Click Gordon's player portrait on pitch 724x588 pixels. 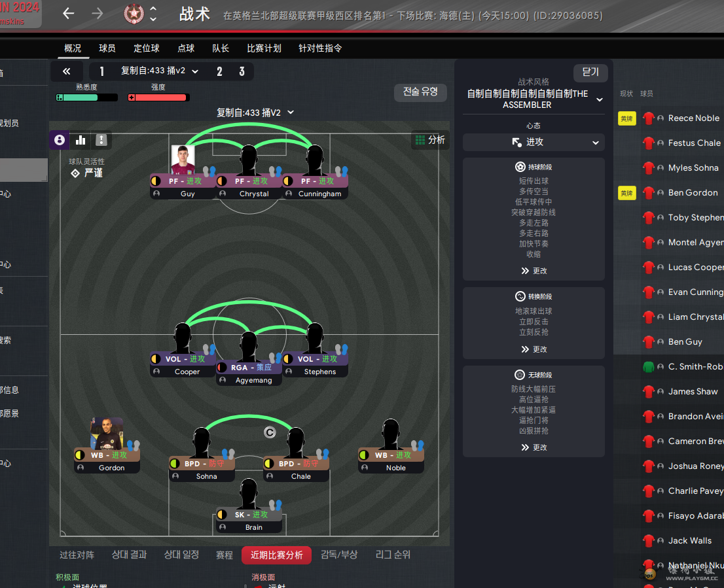pos(107,434)
